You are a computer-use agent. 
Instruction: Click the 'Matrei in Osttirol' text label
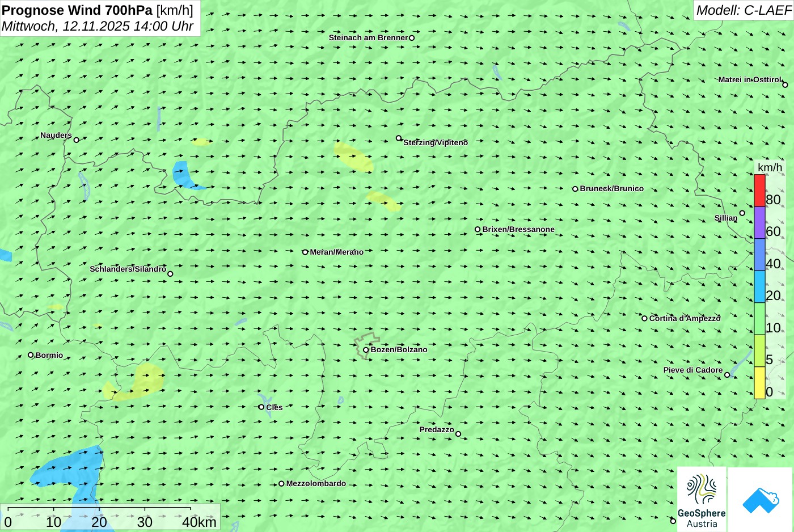click(750, 80)
